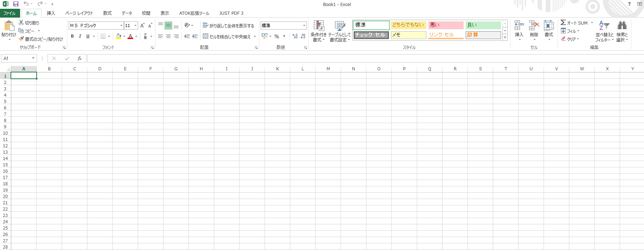
Task: Open font color dropdown arrow
Action: coord(136,36)
